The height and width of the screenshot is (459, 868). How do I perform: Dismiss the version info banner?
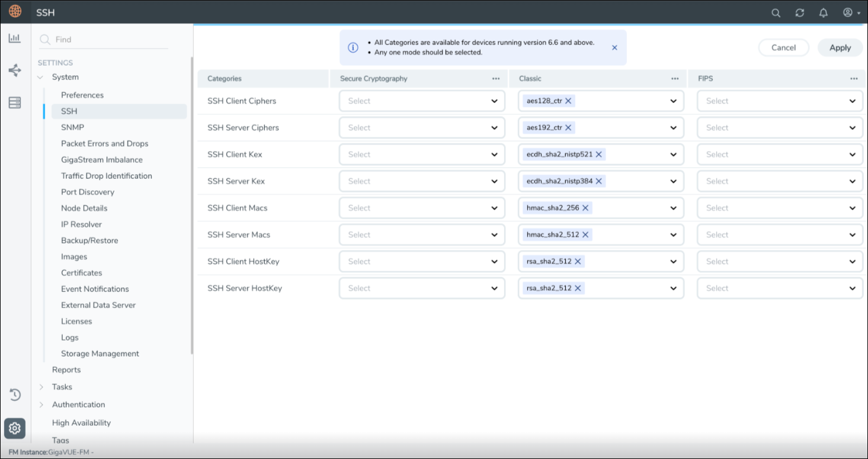pyautogui.click(x=614, y=47)
